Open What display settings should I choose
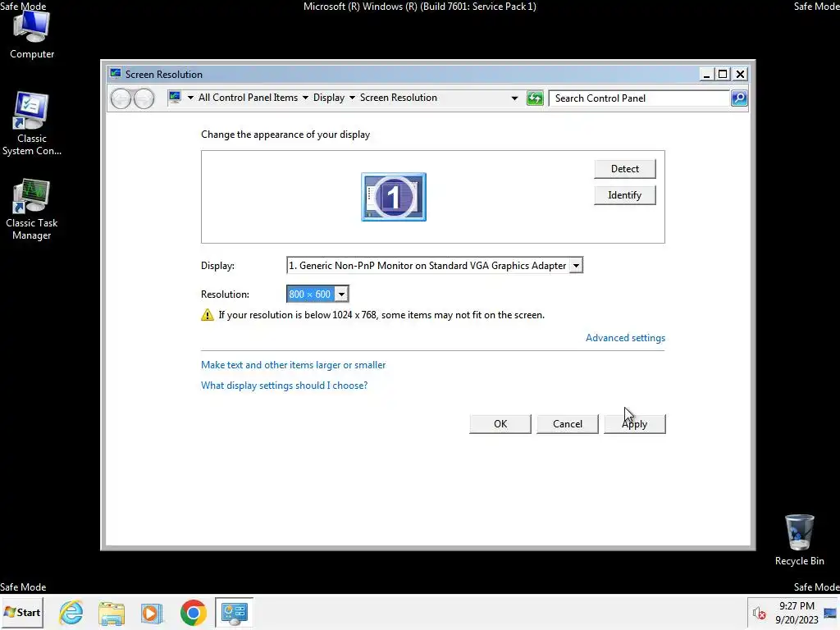840x630 pixels. point(284,386)
